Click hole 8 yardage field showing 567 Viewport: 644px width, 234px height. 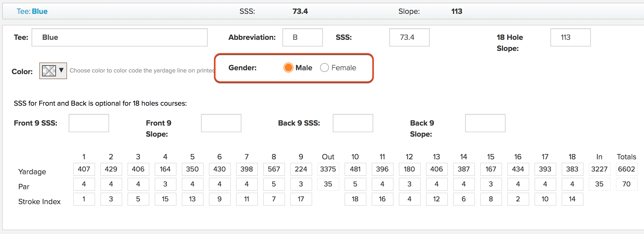click(x=274, y=169)
